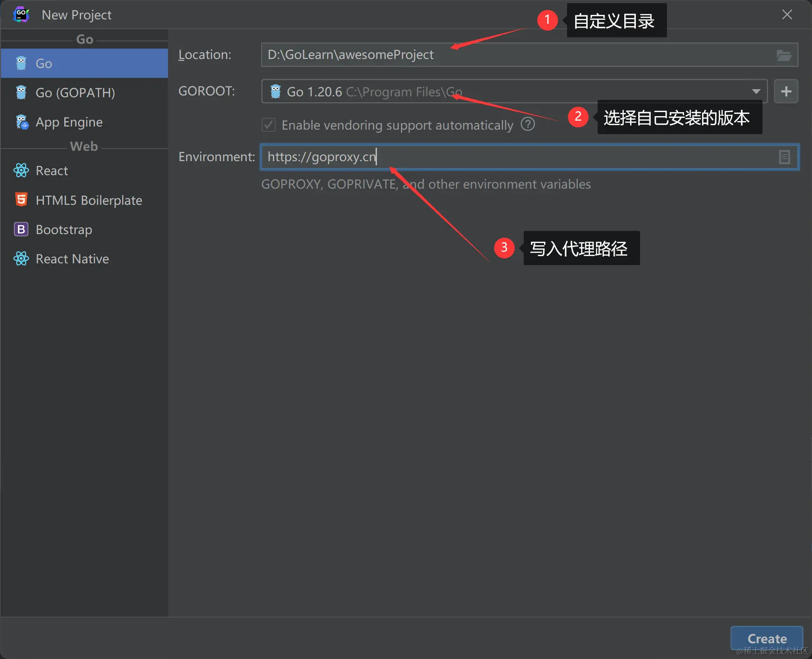Click the React Native atom icon
The height and width of the screenshot is (659, 812).
pos(21,259)
